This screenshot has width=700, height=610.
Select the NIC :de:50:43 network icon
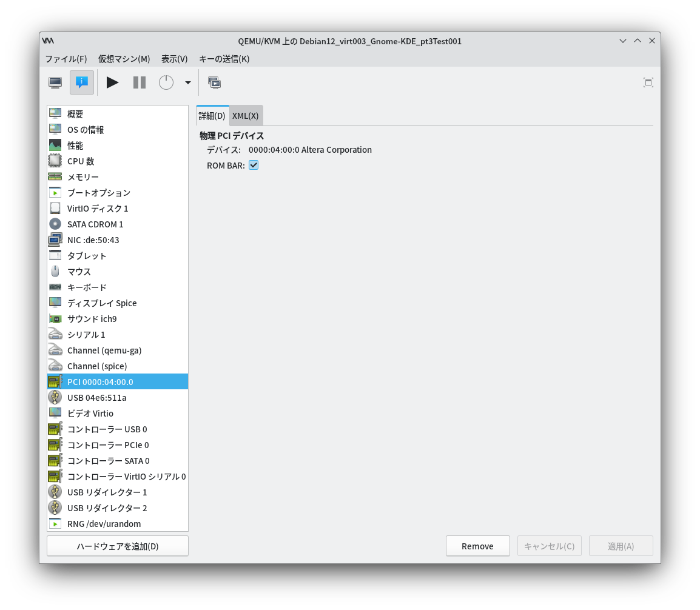click(55, 240)
